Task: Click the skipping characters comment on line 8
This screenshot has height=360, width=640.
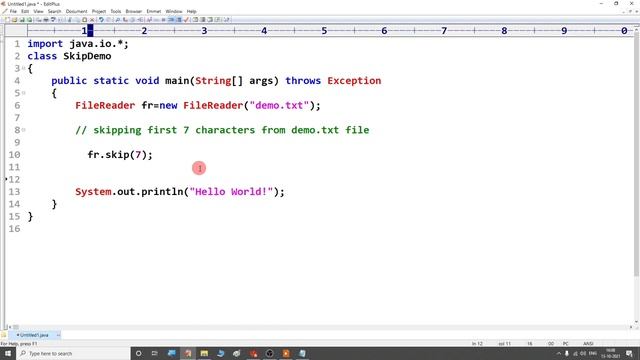Action: (222, 130)
